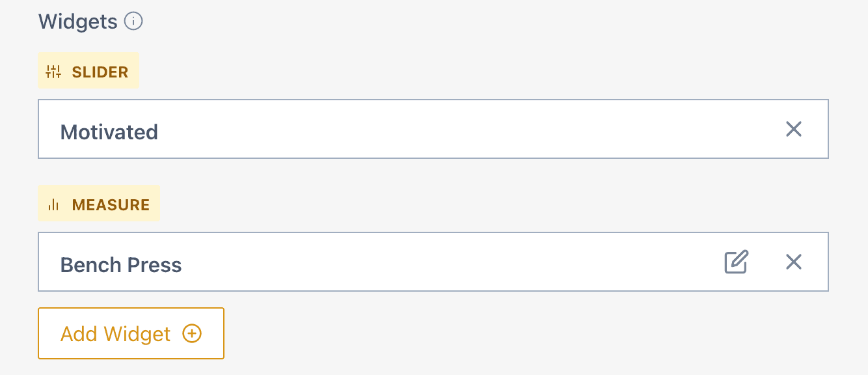This screenshot has height=375, width=868.
Task: Edit the Bench Press widget
Action: (737, 262)
